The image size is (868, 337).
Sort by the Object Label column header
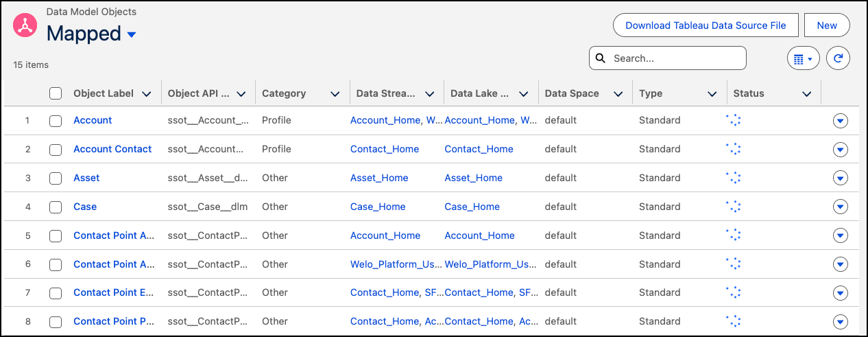pos(104,94)
